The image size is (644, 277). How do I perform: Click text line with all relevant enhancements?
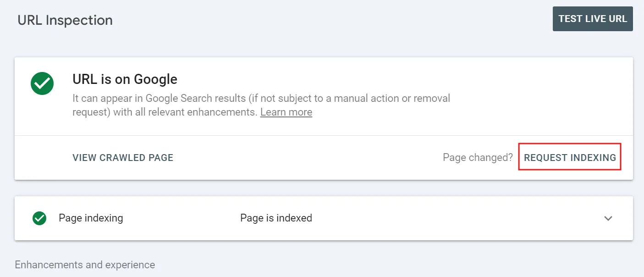(x=165, y=112)
